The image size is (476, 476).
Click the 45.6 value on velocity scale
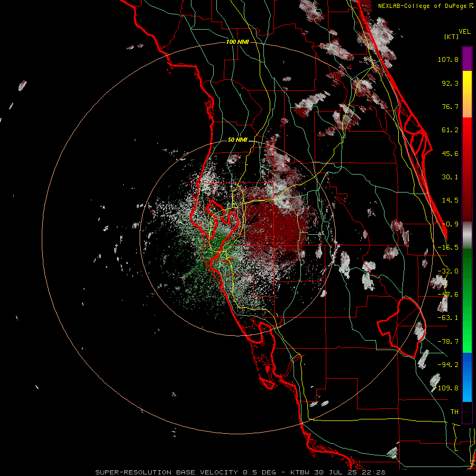coord(450,153)
